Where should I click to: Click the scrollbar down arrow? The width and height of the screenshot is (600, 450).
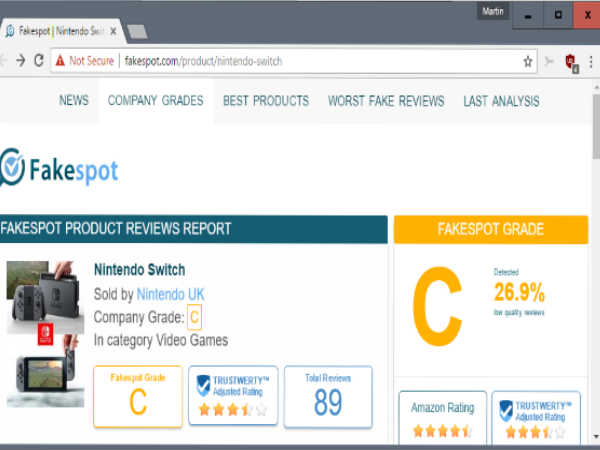[596, 437]
